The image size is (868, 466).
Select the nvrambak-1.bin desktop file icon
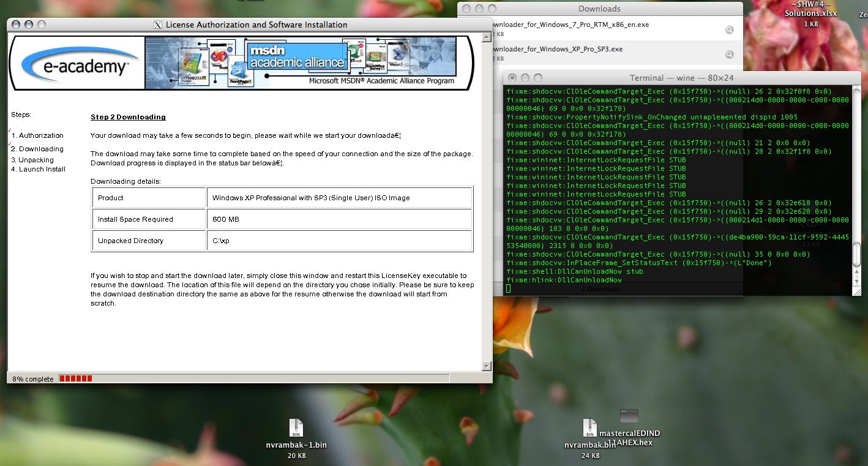[x=296, y=428]
